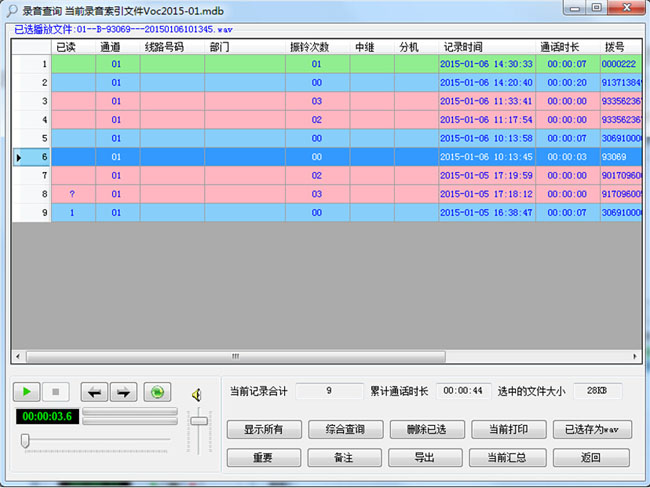Click 已选存为wav save button
The width and height of the screenshot is (650, 488).
click(591, 430)
